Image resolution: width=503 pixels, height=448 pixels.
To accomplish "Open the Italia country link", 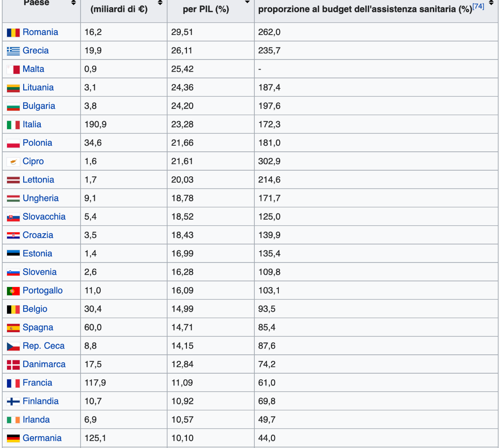I will [x=32, y=124].
